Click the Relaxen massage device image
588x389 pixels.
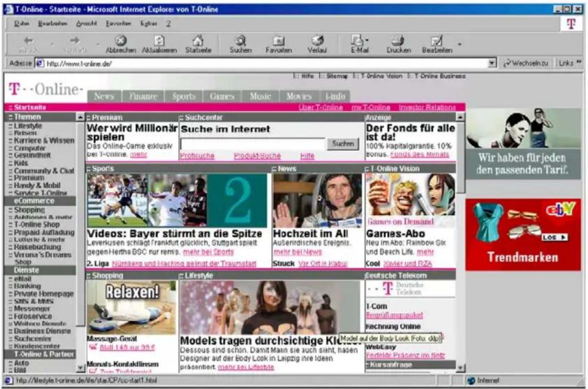point(131,308)
